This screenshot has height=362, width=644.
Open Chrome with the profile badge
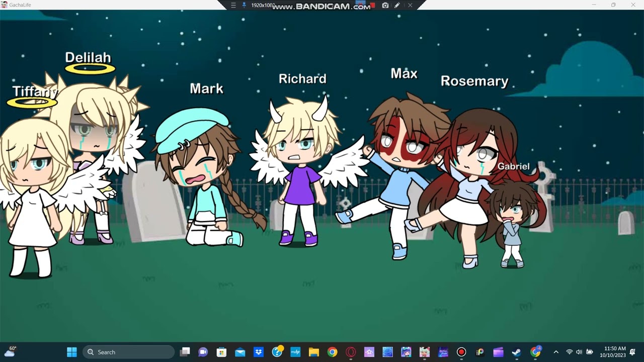535,352
